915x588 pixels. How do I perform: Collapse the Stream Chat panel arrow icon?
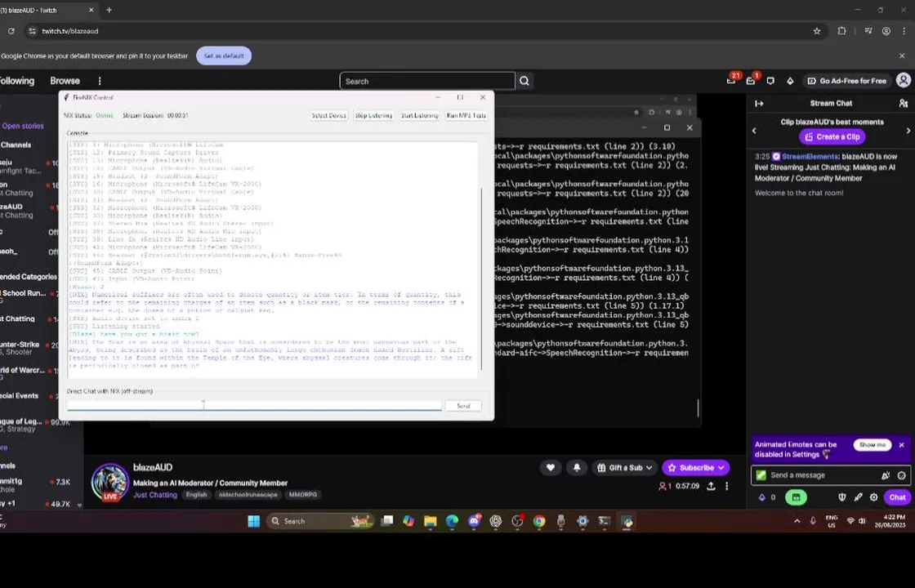pos(759,103)
